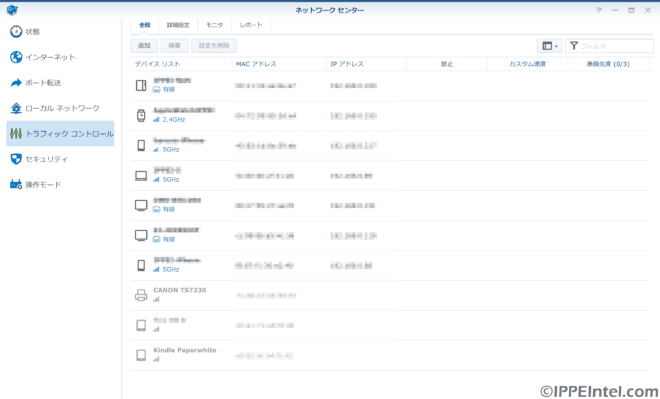660x399 pixels.
Task: Click the Network Center app logo
Action: click(12, 10)
